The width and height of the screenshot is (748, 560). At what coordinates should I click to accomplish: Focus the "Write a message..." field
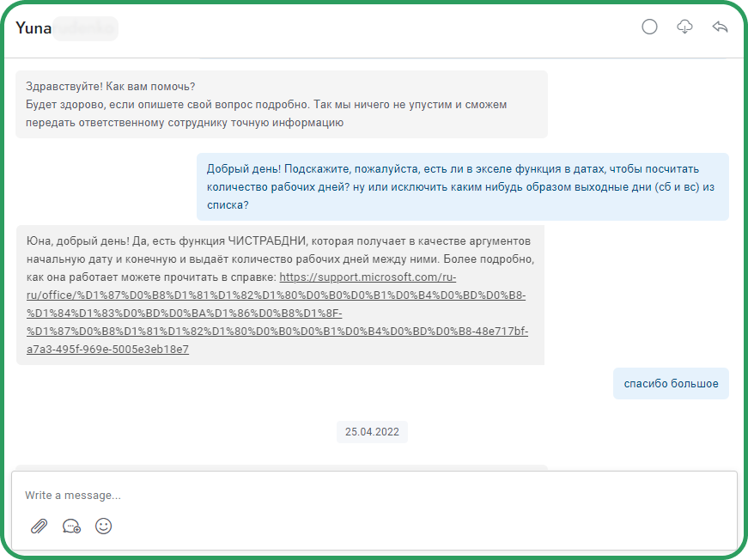click(374, 495)
